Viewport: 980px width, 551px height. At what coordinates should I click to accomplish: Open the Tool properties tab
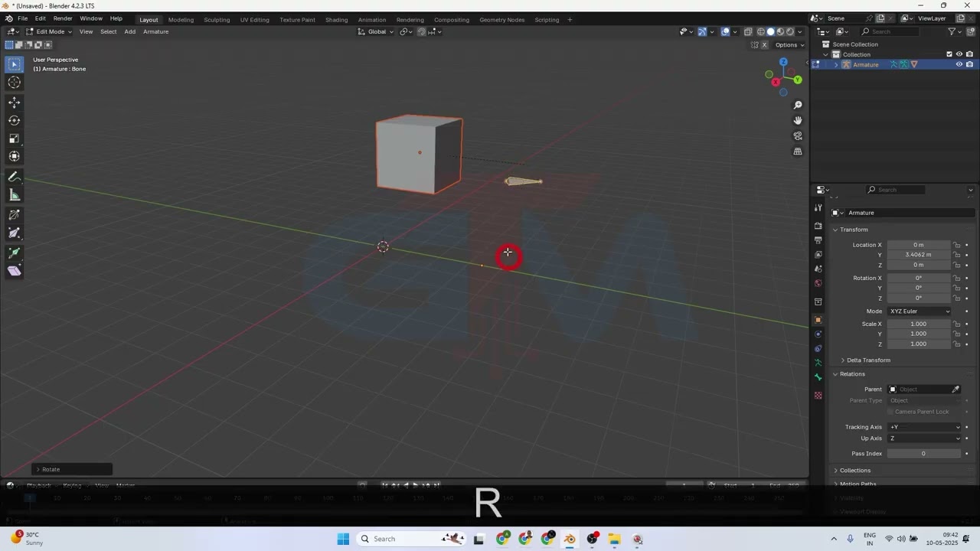(818, 208)
